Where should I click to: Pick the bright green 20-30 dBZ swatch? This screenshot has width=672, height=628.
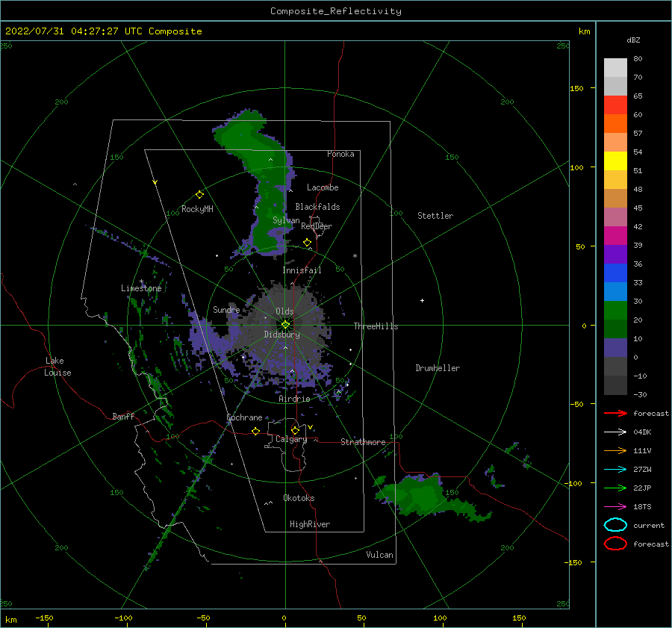pos(615,311)
